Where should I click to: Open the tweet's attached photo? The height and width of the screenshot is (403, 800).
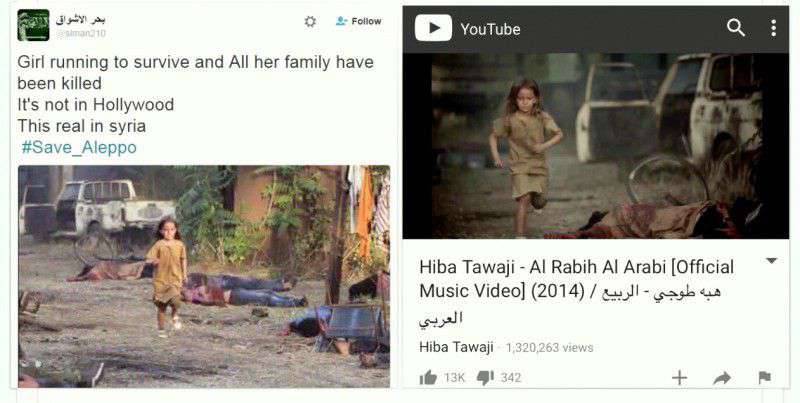[204, 276]
